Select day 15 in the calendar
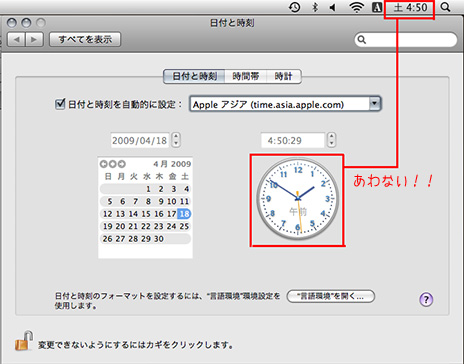This screenshot has height=364, width=464. pos(146,214)
